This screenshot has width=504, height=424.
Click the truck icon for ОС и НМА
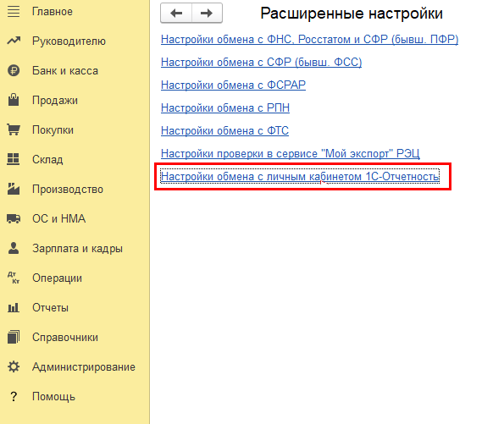pyautogui.click(x=14, y=218)
